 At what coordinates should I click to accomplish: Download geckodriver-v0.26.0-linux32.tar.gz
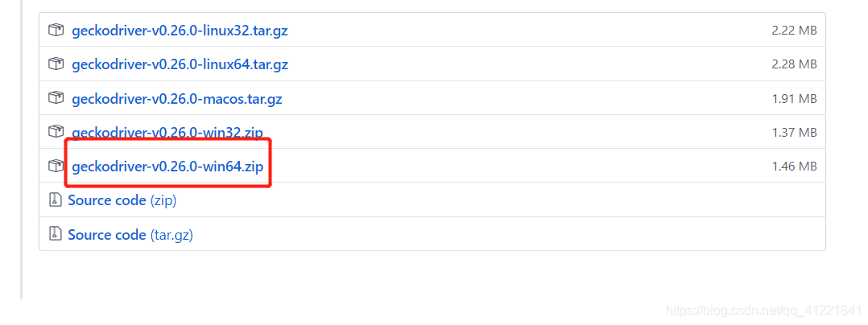pyautogui.click(x=180, y=31)
